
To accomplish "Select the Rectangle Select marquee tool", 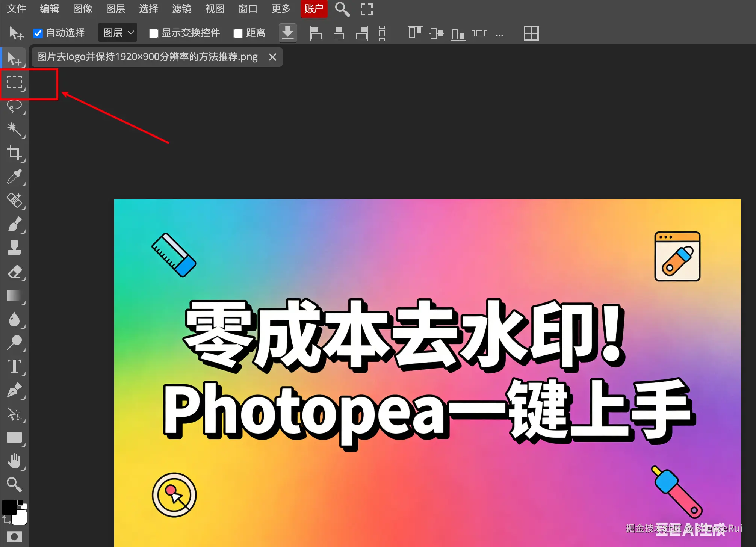I will [x=14, y=82].
